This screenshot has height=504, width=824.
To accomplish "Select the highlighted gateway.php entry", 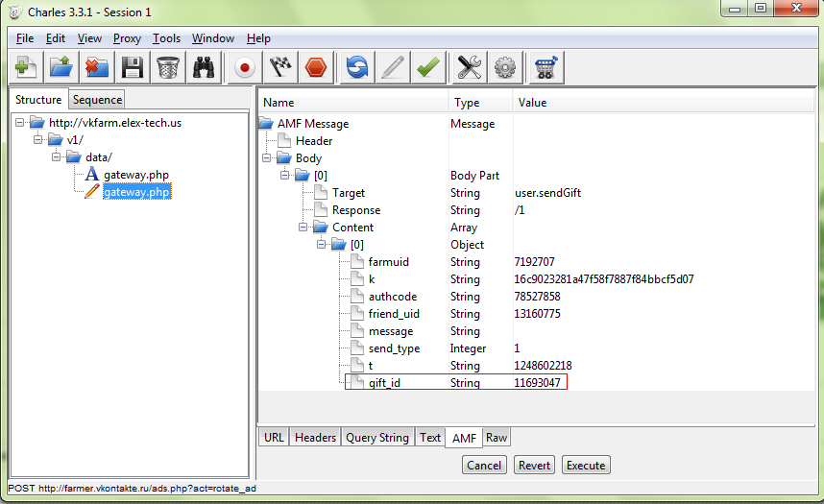I will point(136,192).
